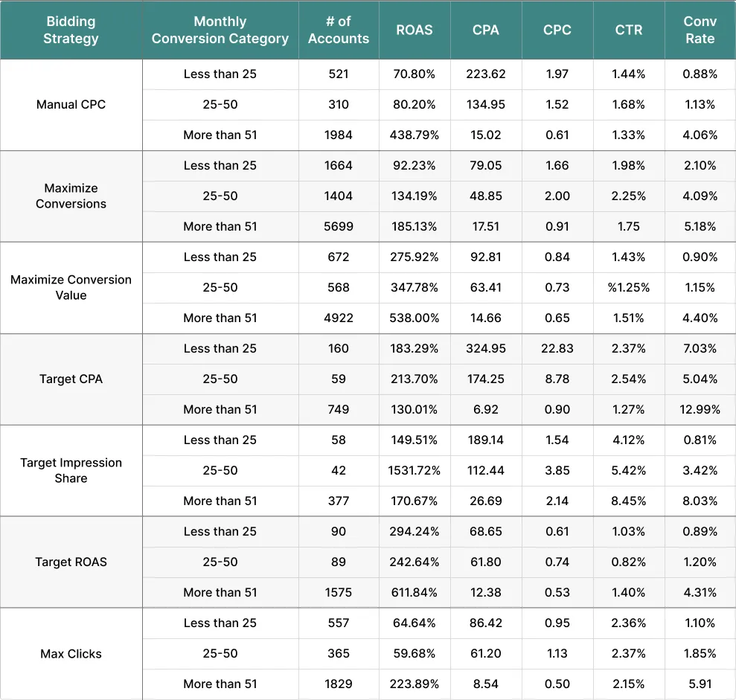This screenshot has height=700, width=736.
Task: Select the Maximize Conversions strategy cell
Action: pyautogui.click(x=71, y=196)
